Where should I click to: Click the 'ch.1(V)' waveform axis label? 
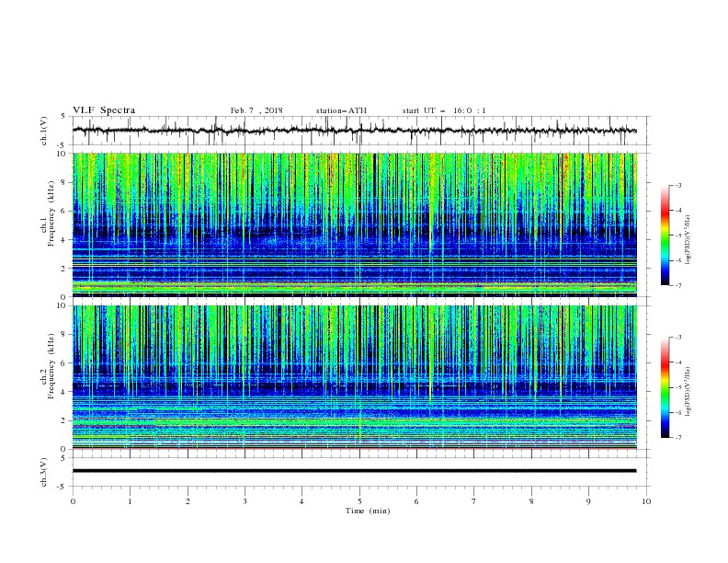pos(44,131)
